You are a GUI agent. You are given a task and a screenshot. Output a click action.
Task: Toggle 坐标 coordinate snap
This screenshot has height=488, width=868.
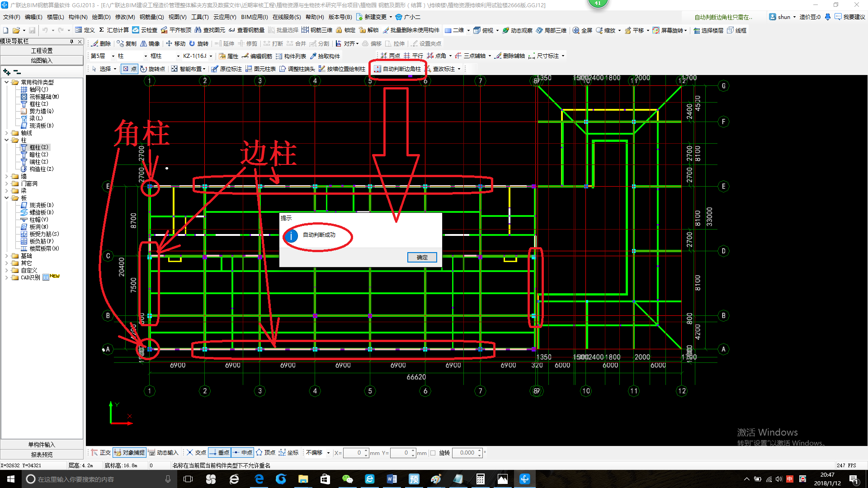point(289,452)
